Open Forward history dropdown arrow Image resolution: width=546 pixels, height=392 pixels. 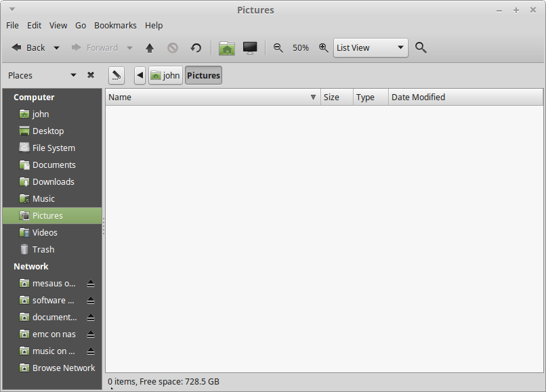(129, 48)
